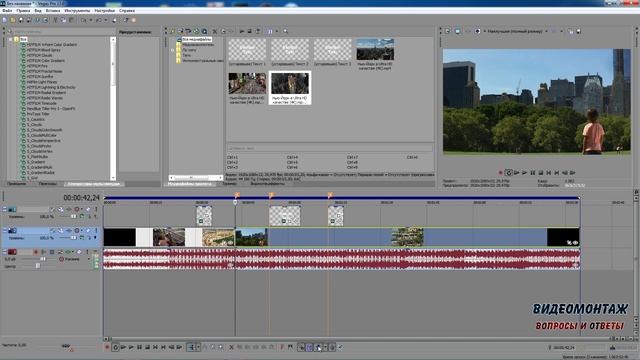Screen dimensions: 640x360
Task: Open Project Video Properties in preview toolbar
Action: click(447, 31)
